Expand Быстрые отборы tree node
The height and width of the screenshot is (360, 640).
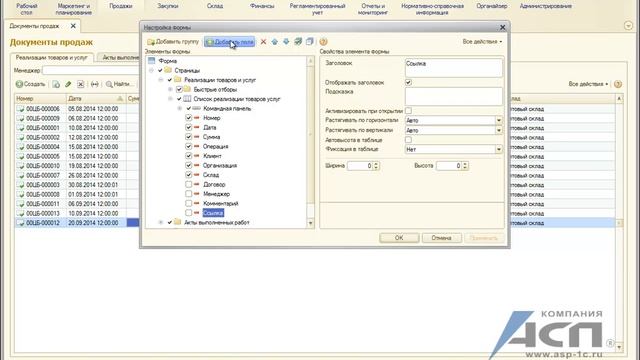[x=170, y=89]
